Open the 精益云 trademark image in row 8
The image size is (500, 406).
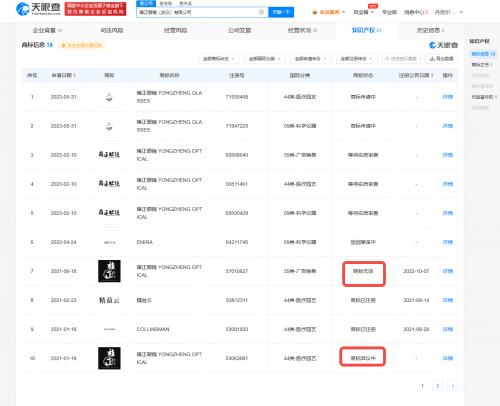(109, 300)
